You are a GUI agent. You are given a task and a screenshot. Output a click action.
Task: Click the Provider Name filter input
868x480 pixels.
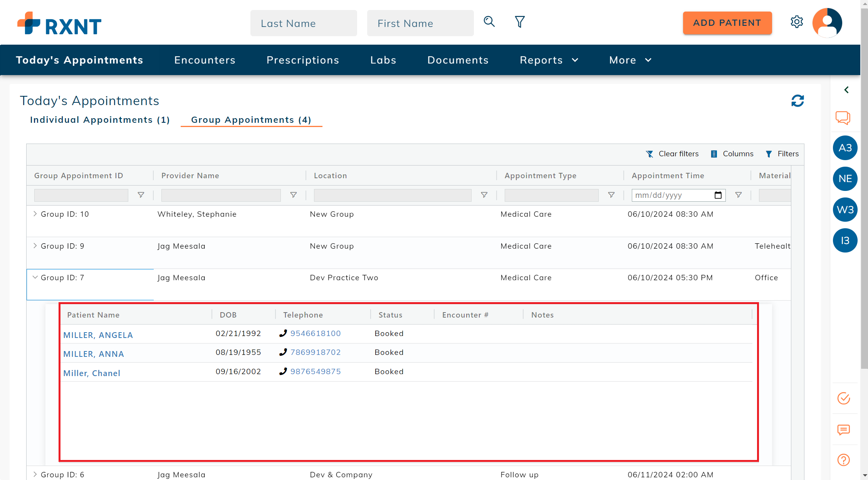[221, 195]
